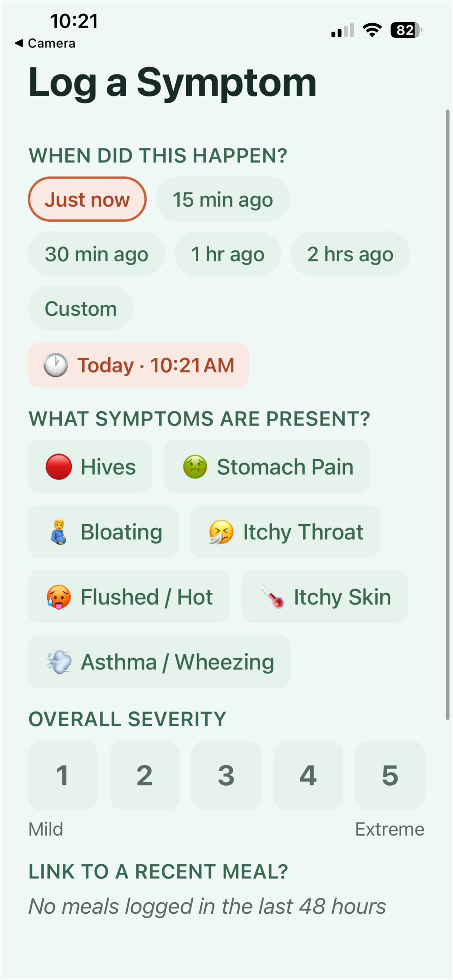Choose the 30 min ago option
Screen dimensions: 453x980
(97, 254)
